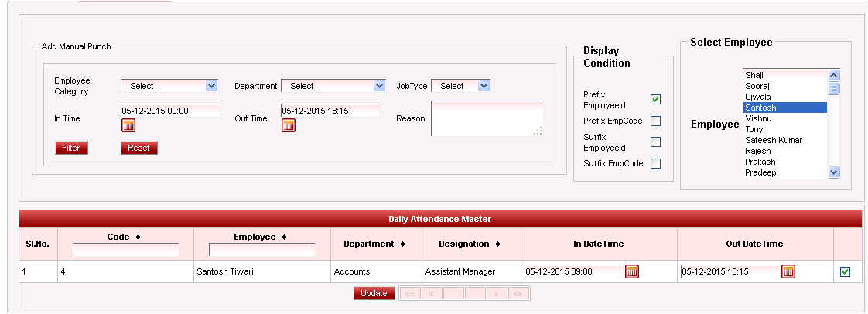Click the red Filter button
Screen dimensions: 868x314
tap(71, 148)
